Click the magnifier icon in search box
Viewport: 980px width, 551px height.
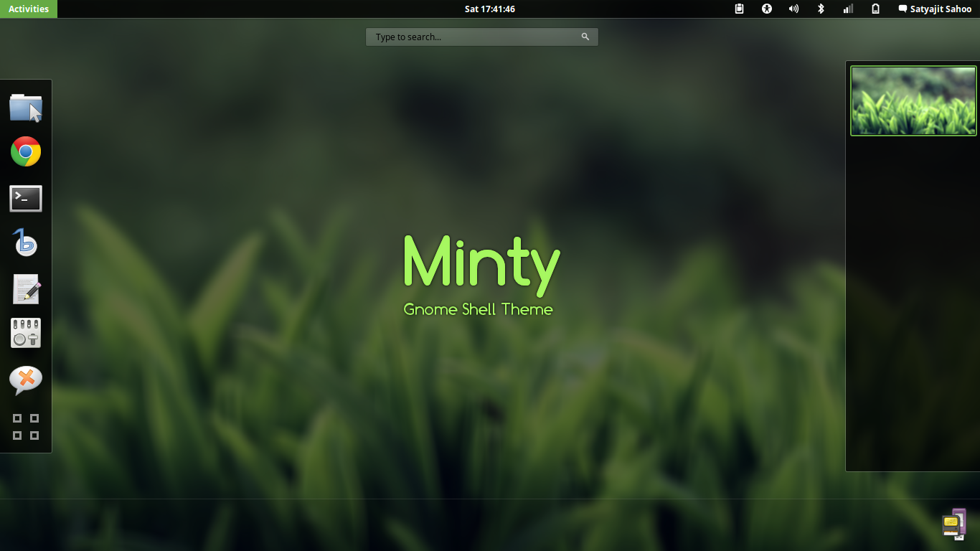[585, 37]
